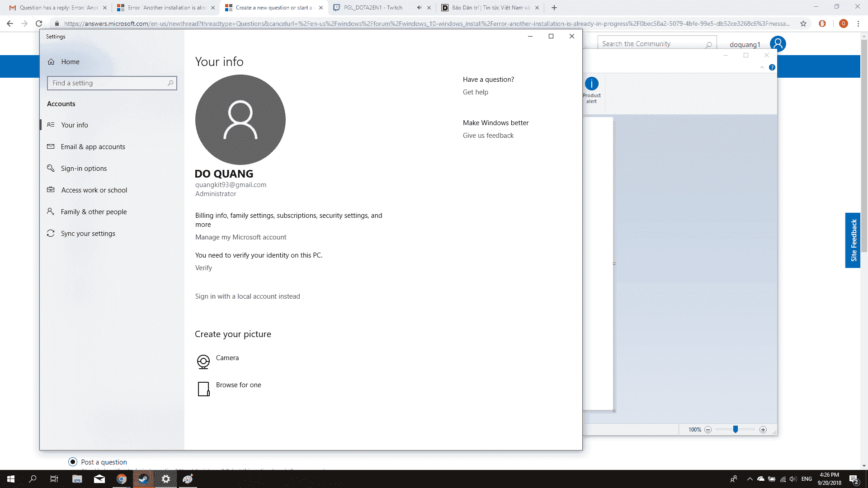Reload the current web page
This screenshot has width=868, height=488.
tap(39, 23)
